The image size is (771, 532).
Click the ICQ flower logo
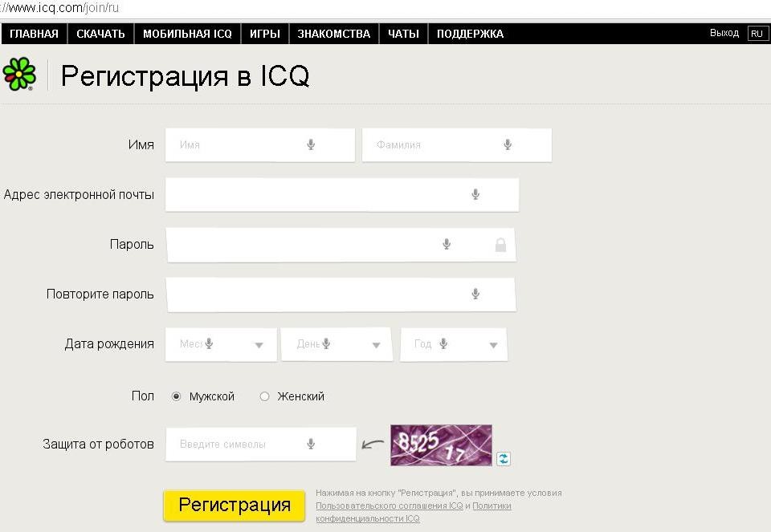click(x=19, y=74)
